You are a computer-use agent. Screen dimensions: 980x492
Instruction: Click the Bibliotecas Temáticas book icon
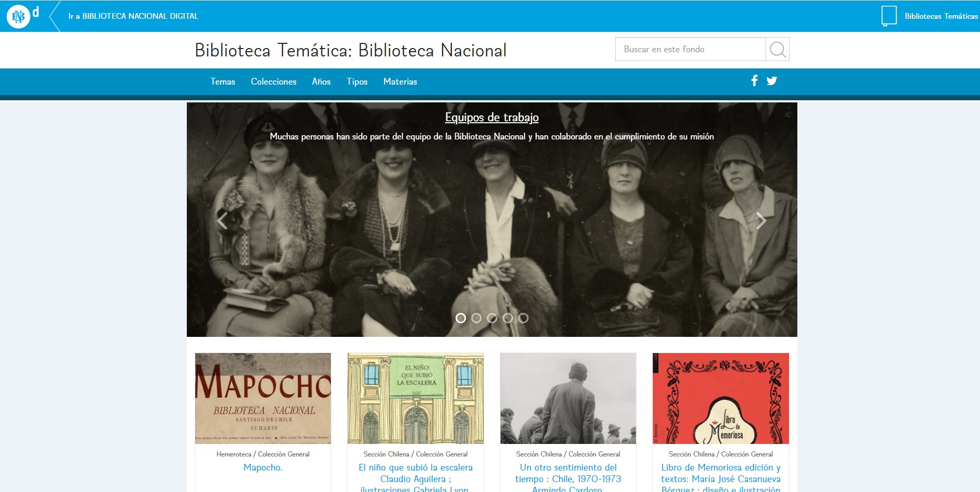click(888, 16)
